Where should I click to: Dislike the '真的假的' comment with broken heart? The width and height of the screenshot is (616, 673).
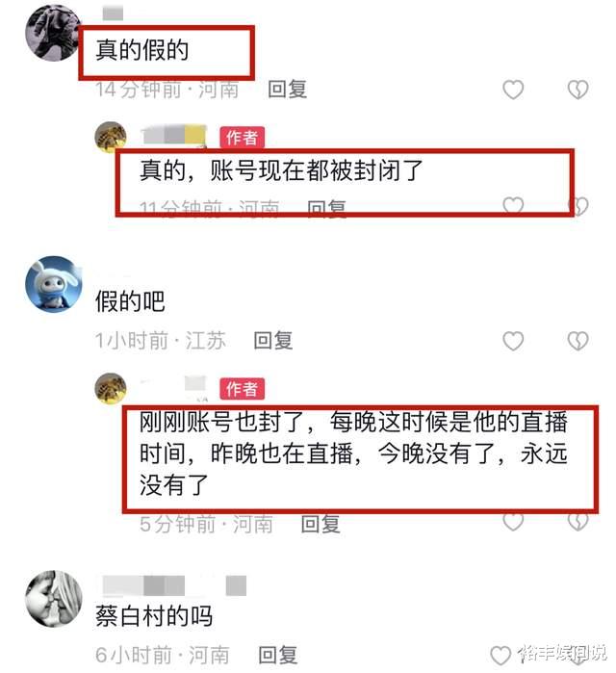point(577,90)
